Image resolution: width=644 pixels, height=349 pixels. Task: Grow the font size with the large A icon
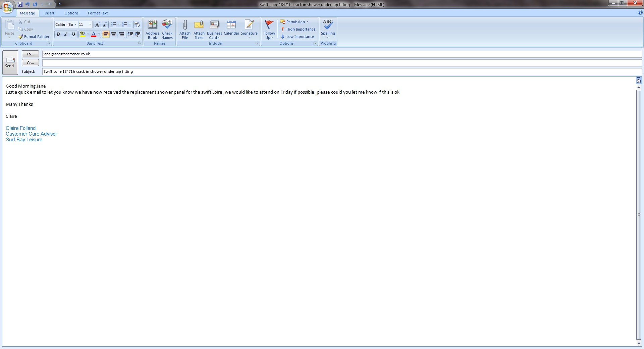[97, 24]
